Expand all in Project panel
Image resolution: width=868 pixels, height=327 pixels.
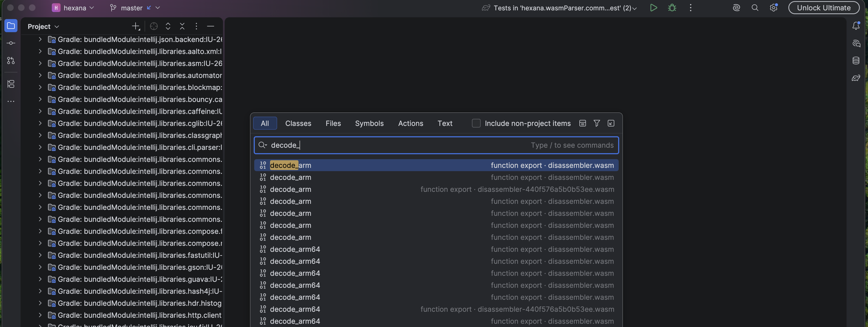pos(168,26)
